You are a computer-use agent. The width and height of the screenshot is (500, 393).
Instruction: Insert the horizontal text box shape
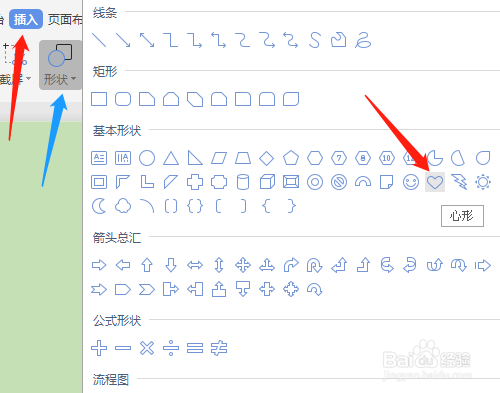coord(99,158)
